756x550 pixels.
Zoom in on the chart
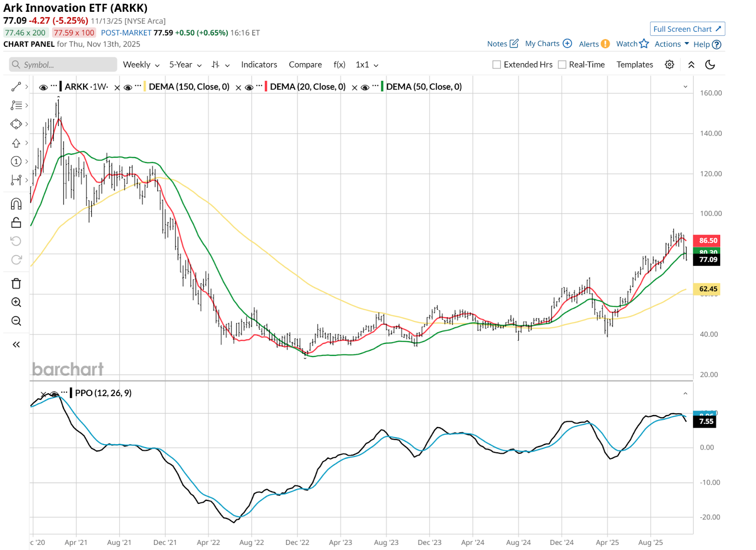(x=16, y=302)
